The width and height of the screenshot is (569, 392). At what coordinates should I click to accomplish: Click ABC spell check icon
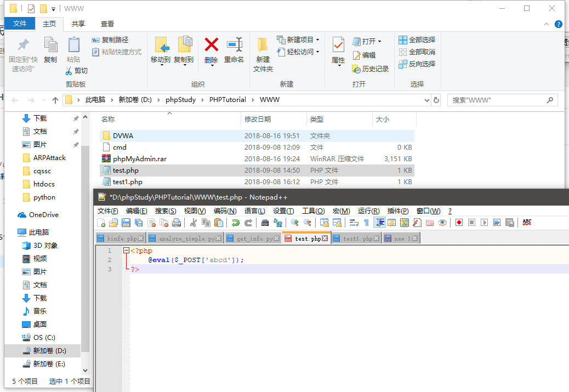click(x=527, y=222)
